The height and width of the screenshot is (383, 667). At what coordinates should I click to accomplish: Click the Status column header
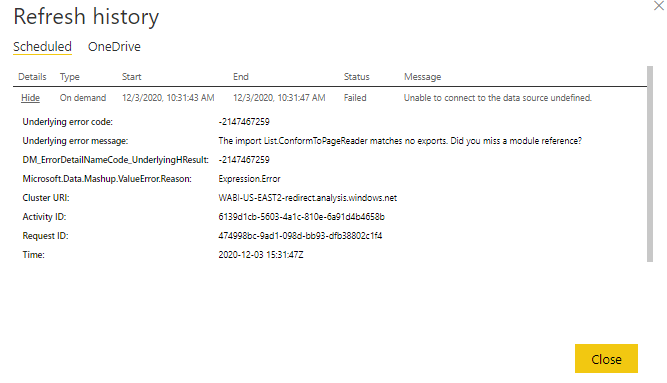tap(356, 77)
